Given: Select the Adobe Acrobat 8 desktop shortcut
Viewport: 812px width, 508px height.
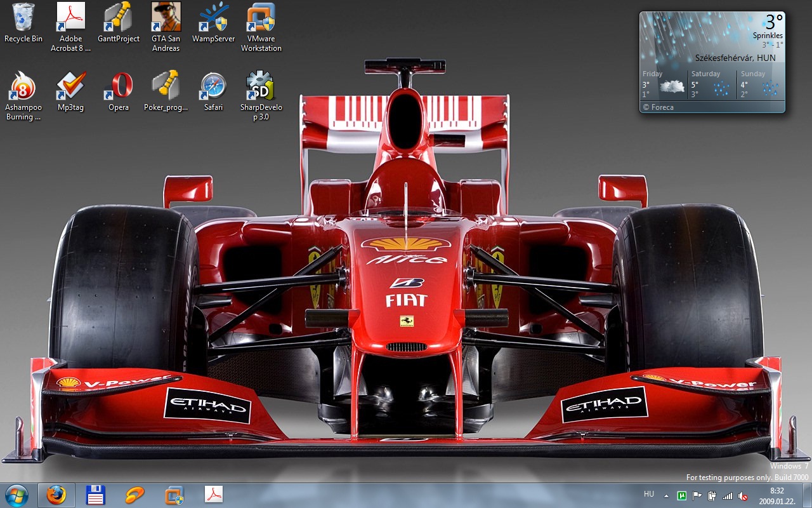Looking at the screenshot, I should point(70,27).
